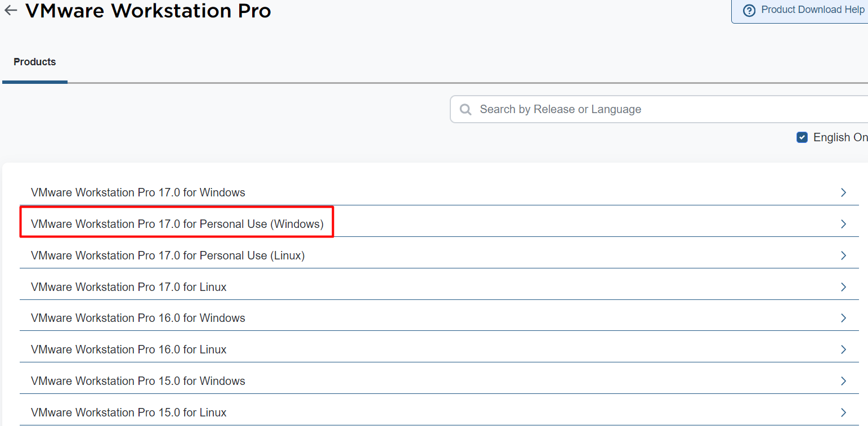The width and height of the screenshot is (868, 426).
Task: Uncheck the English Only checkbox
Action: (x=802, y=137)
